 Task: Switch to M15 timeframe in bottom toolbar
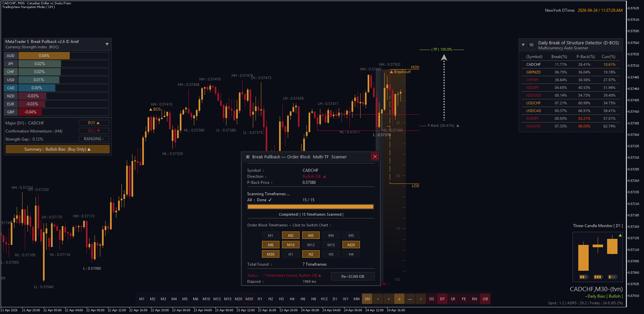tap(228, 299)
